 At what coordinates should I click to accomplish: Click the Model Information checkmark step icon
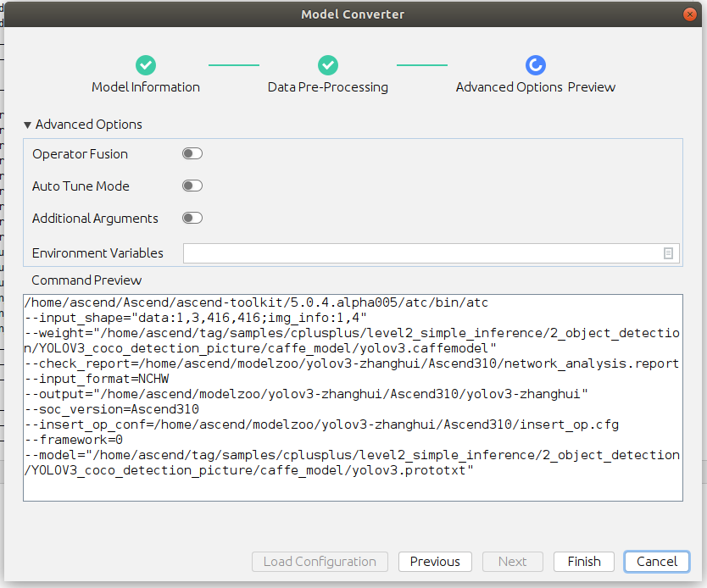(x=146, y=65)
